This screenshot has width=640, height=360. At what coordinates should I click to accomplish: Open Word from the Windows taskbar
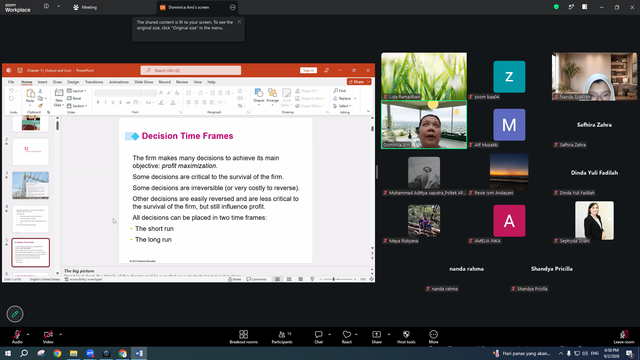pos(139,353)
